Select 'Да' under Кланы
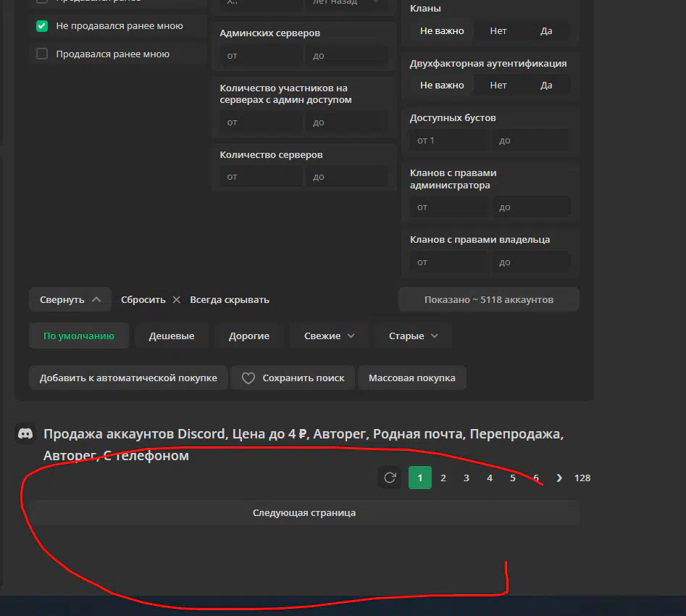 click(546, 31)
